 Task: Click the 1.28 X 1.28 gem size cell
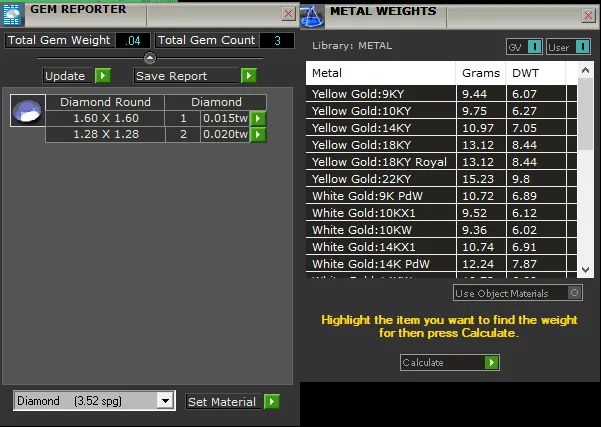(105, 135)
